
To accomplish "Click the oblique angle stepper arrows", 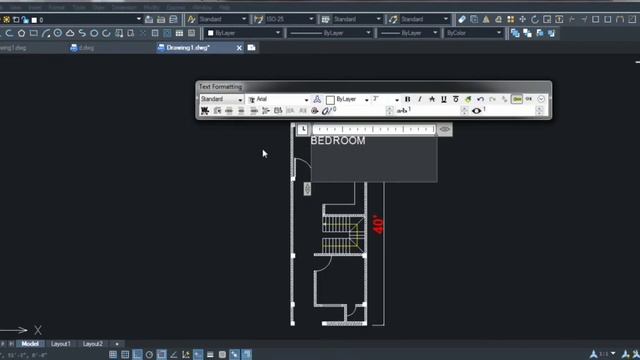I will tap(389, 111).
